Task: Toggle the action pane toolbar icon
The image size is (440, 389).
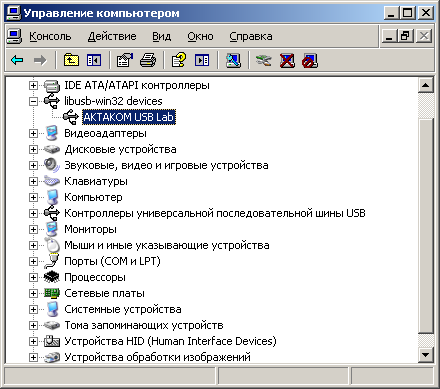Action: point(202,60)
